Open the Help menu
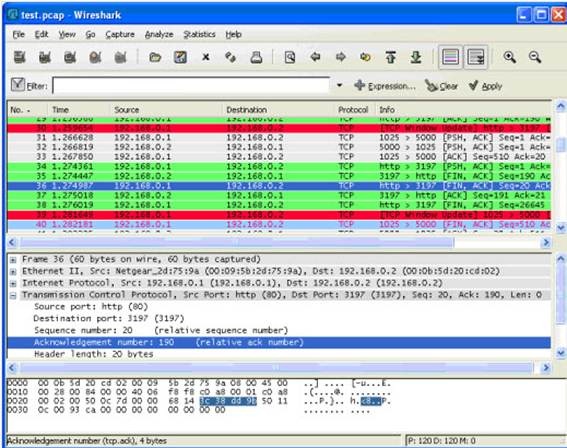The height and width of the screenshot is (448, 567). pyautogui.click(x=234, y=34)
